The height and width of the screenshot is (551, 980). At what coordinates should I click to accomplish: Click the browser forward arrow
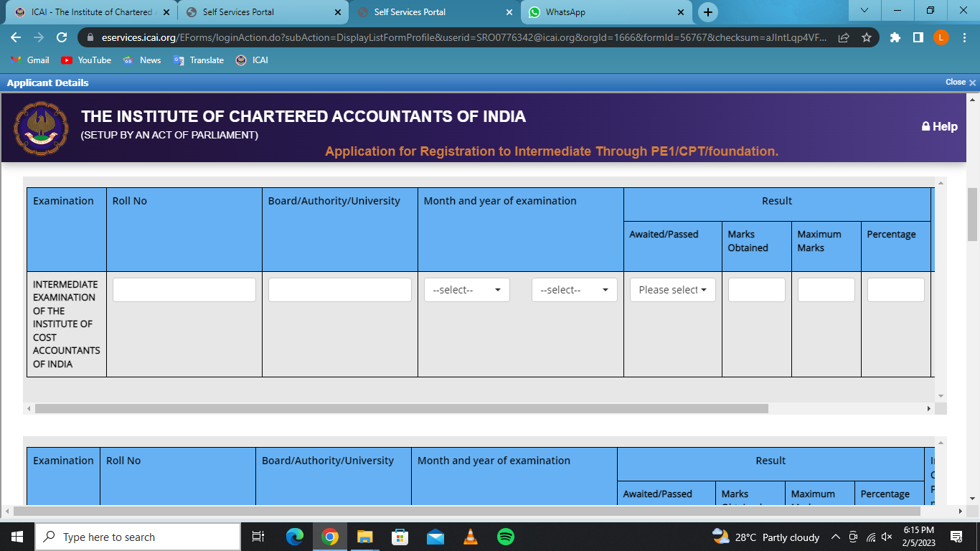pyautogui.click(x=39, y=37)
